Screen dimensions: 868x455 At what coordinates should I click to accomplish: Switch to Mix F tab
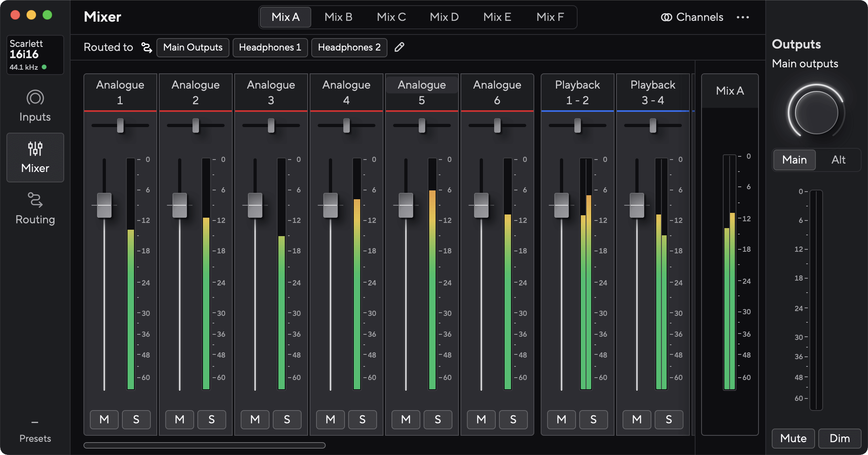(x=550, y=17)
